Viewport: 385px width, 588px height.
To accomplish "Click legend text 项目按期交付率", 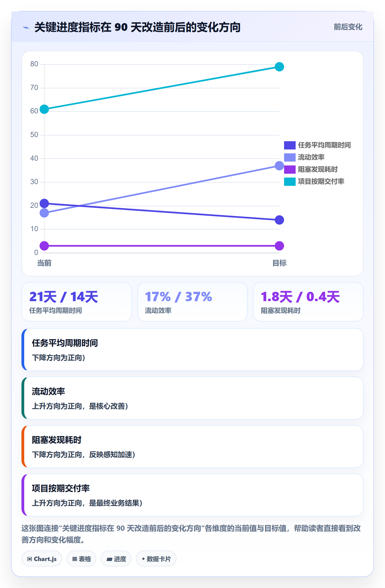I will pyautogui.click(x=321, y=181).
